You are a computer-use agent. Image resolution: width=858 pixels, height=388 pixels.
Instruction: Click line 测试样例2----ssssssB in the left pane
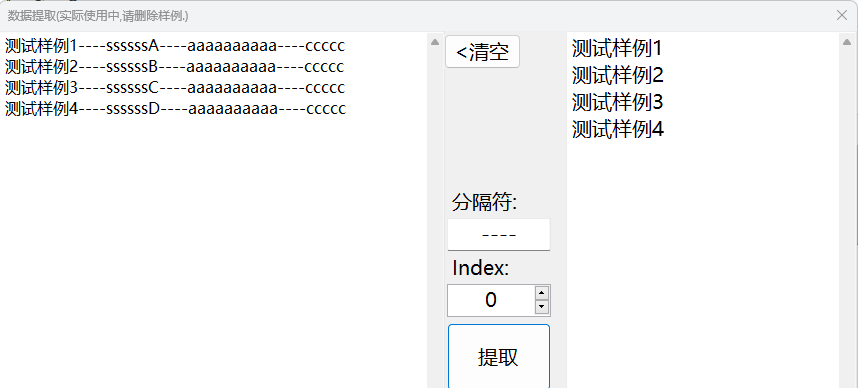pyautogui.click(x=175, y=67)
